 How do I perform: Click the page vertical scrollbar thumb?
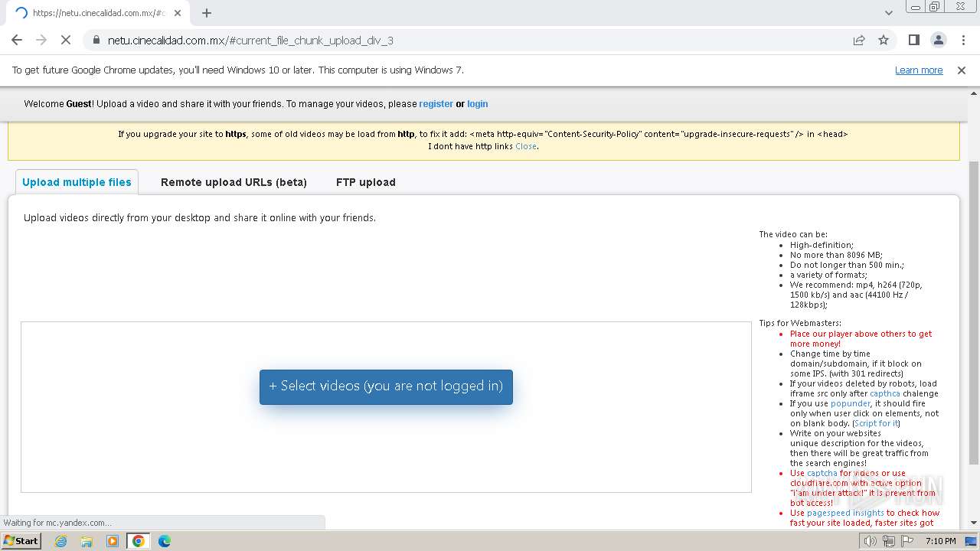[x=974, y=312]
